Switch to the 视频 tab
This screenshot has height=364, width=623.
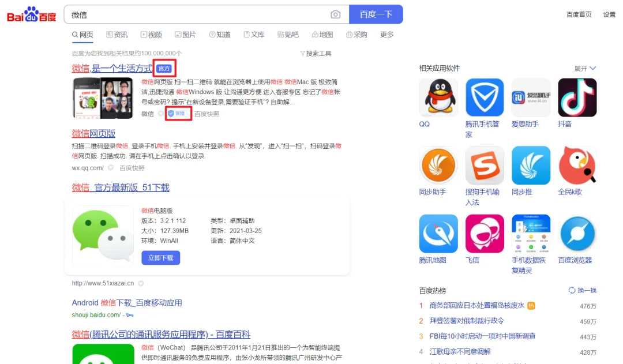click(x=151, y=35)
